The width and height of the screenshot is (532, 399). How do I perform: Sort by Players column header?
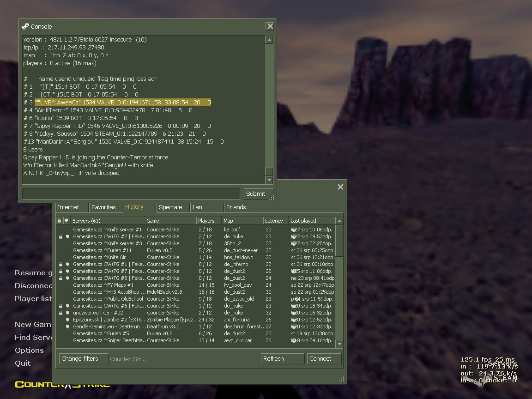(209, 221)
